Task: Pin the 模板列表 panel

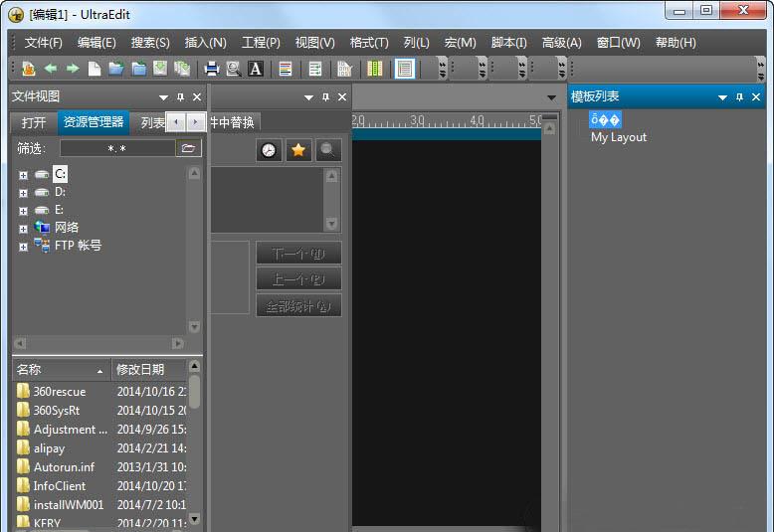Action: [739, 97]
